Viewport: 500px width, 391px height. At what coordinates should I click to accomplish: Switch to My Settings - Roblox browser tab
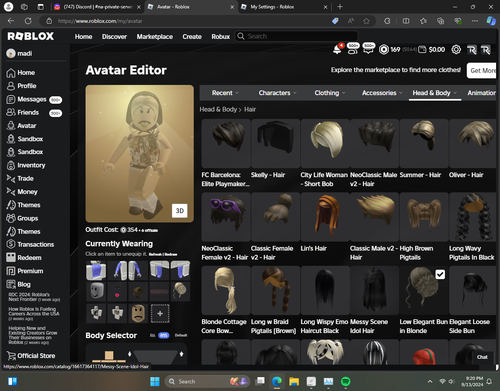pyautogui.click(x=283, y=7)
